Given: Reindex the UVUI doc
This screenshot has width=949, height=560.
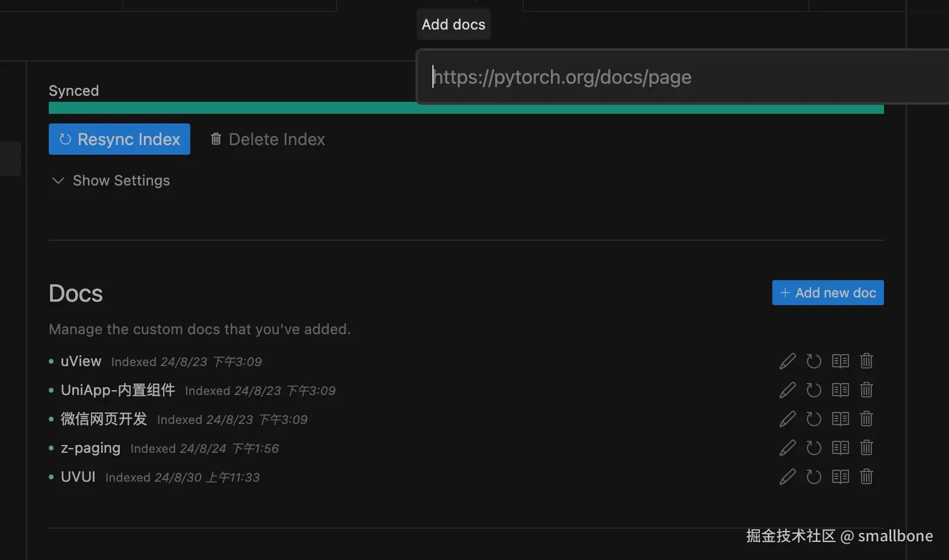Looking at the screenshot, I should point(814,477).
